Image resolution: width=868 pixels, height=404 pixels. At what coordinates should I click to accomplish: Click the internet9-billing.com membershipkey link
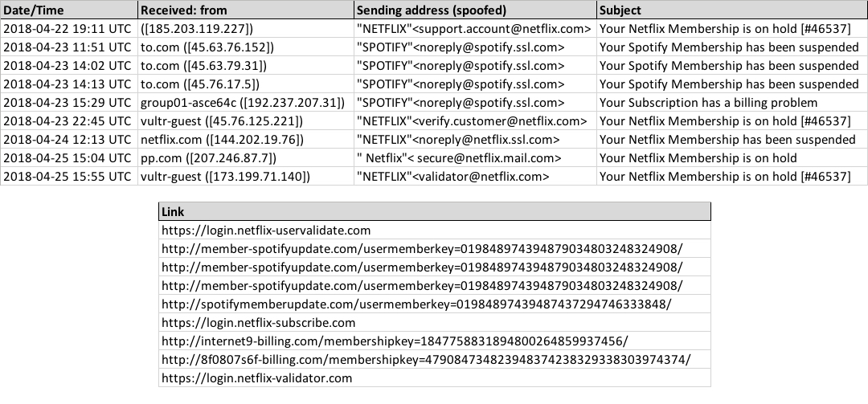click(x=395, y=341)
